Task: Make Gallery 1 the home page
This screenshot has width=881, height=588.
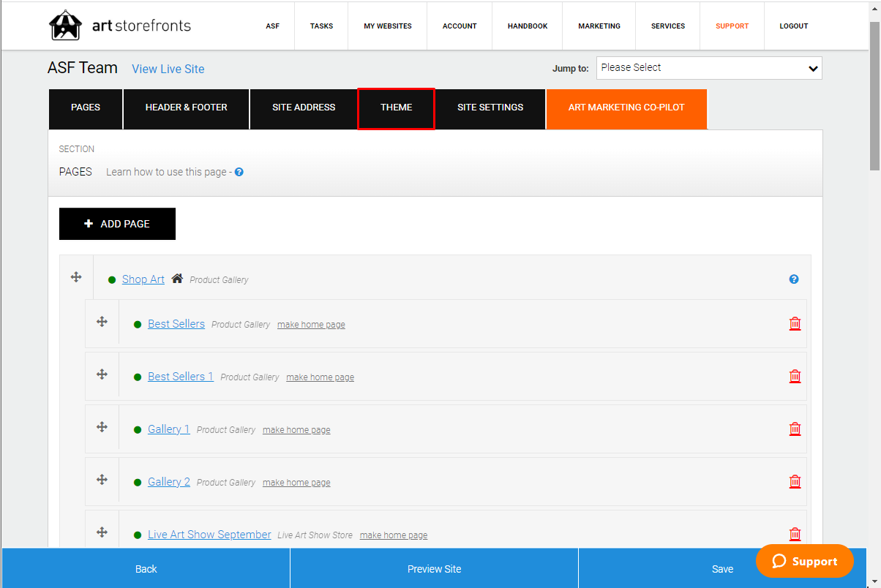Action: click(296, 430)
